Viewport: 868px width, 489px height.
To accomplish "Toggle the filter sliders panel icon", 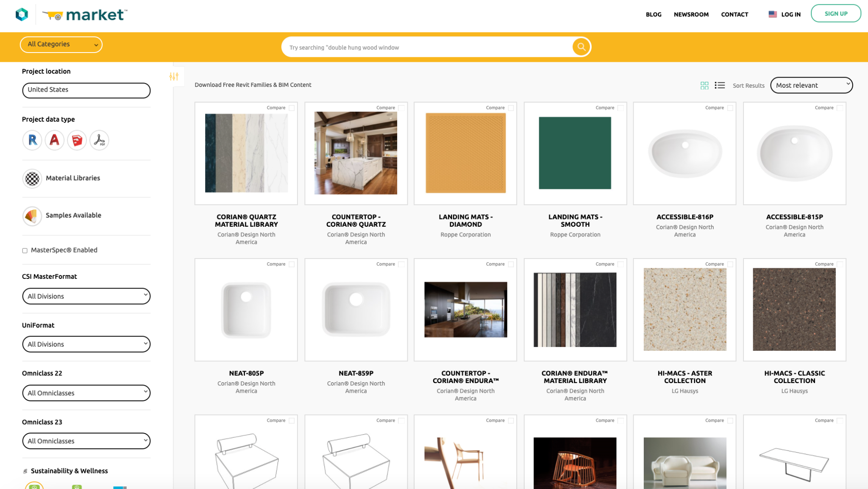I will click(174, 77).
